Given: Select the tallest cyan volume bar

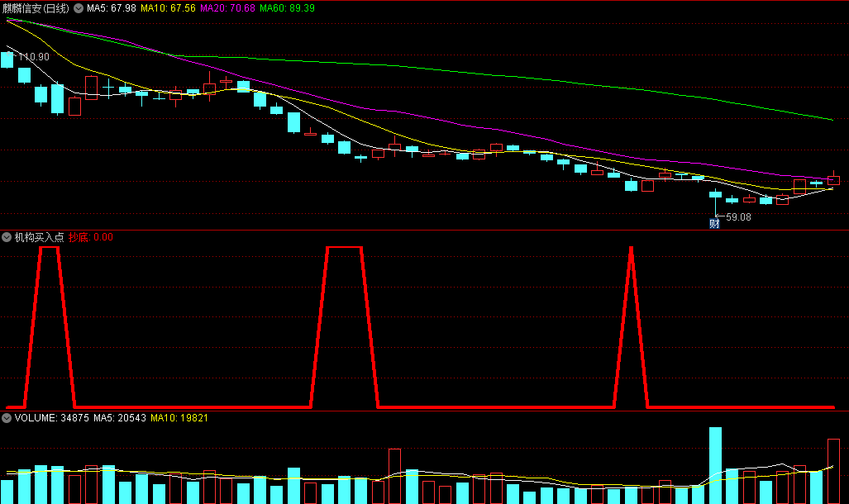Looking at the screenshot, I should tap(715, 465).
